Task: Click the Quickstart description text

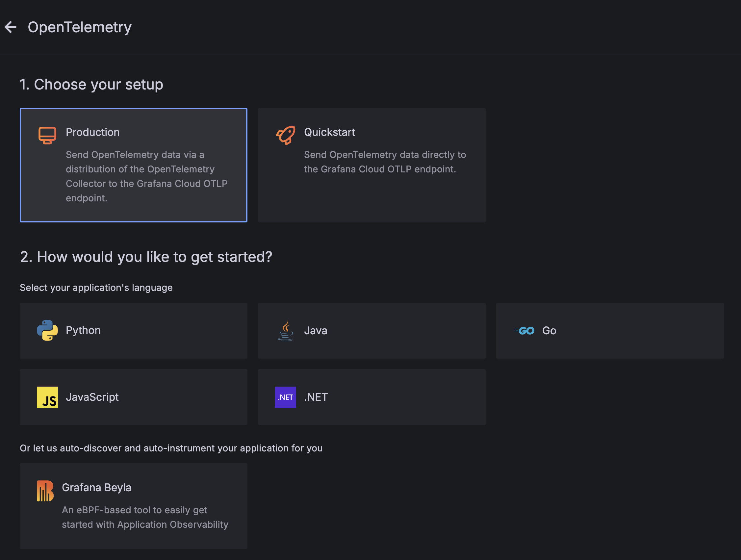Action: point(385,162)
